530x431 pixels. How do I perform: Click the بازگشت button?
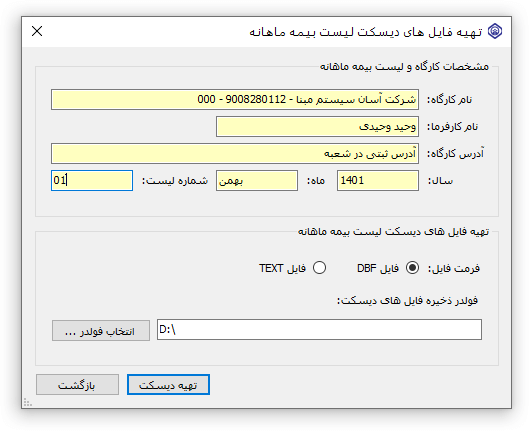(77, 384)
